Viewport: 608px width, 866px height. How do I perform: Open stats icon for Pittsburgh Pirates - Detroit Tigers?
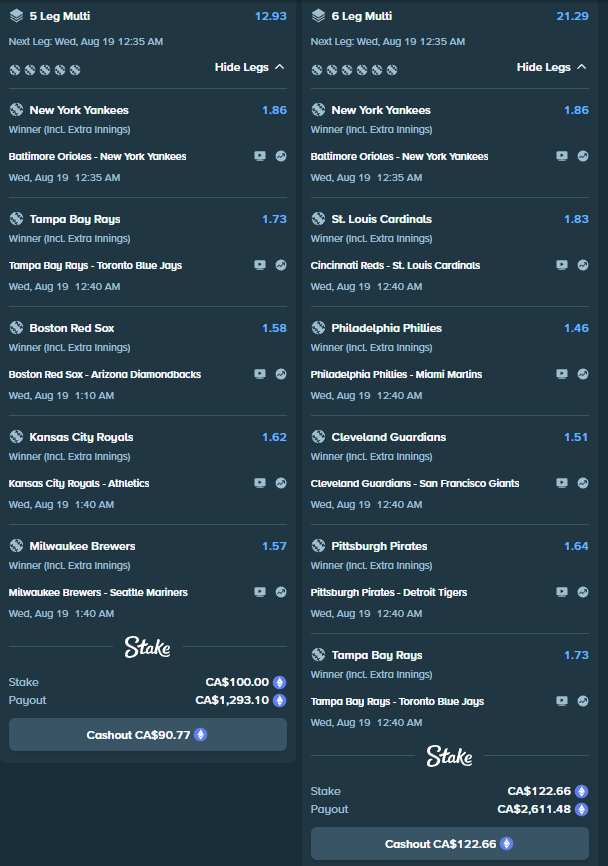[x=583, y=592]
